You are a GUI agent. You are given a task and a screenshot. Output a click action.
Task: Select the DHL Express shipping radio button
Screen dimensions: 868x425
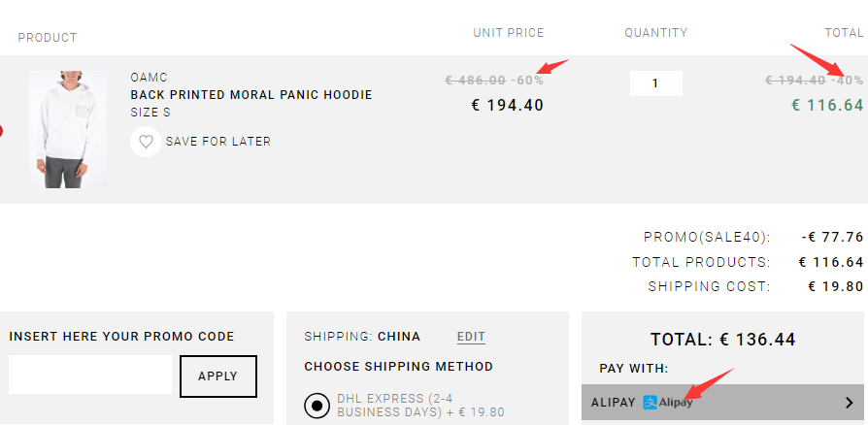pyautogui.click(x=317, y=406)
